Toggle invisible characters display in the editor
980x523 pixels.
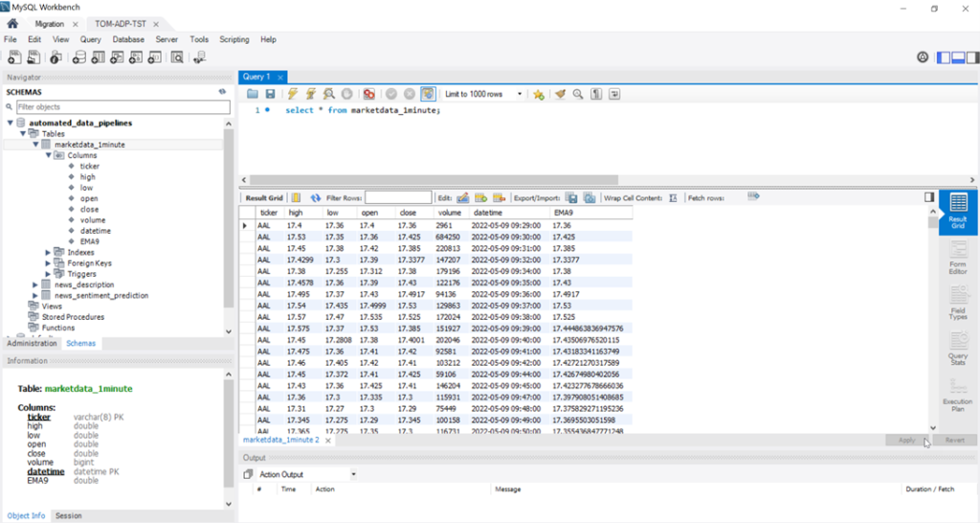pyautogui.click(x=595, y=94)
